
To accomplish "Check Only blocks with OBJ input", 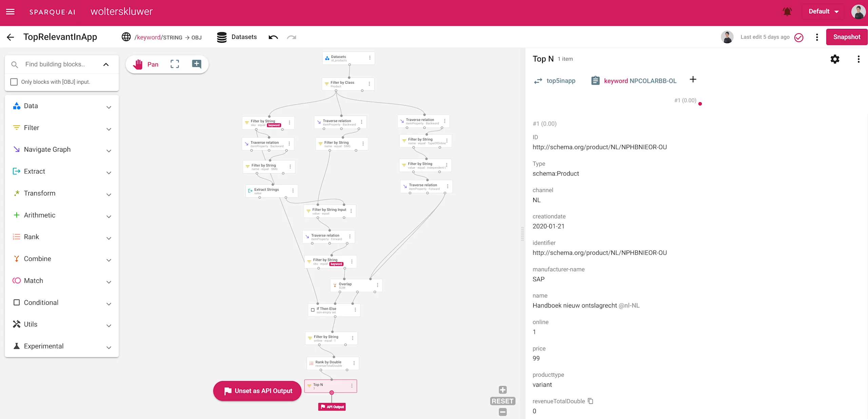I will (x=14, y=82).
